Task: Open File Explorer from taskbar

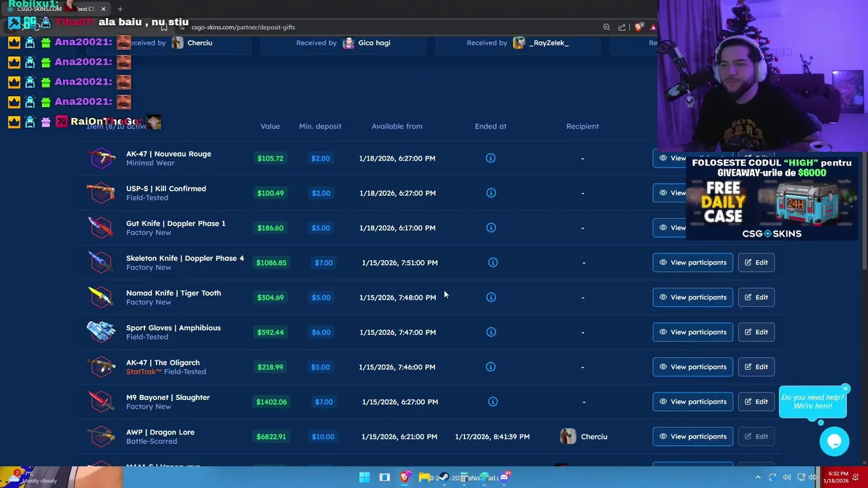Action: coord(425,477)
